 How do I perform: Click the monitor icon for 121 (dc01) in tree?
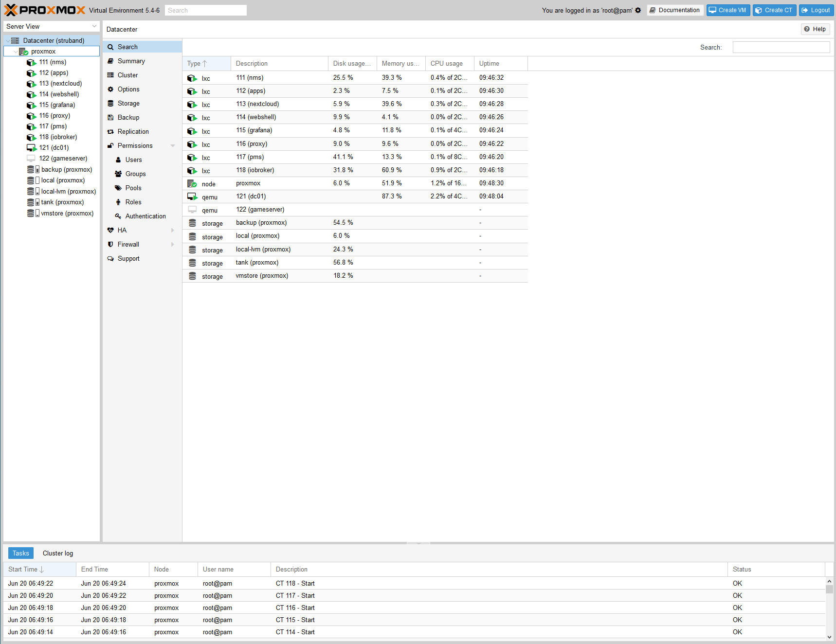[x=31, y=148]
